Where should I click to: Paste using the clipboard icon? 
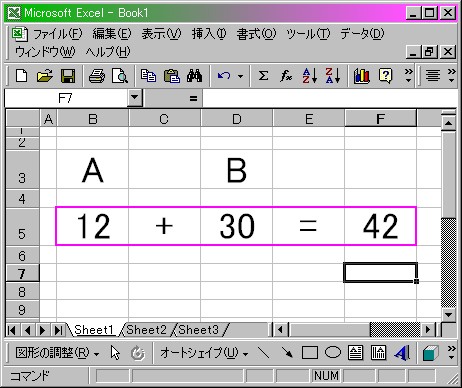172,76
